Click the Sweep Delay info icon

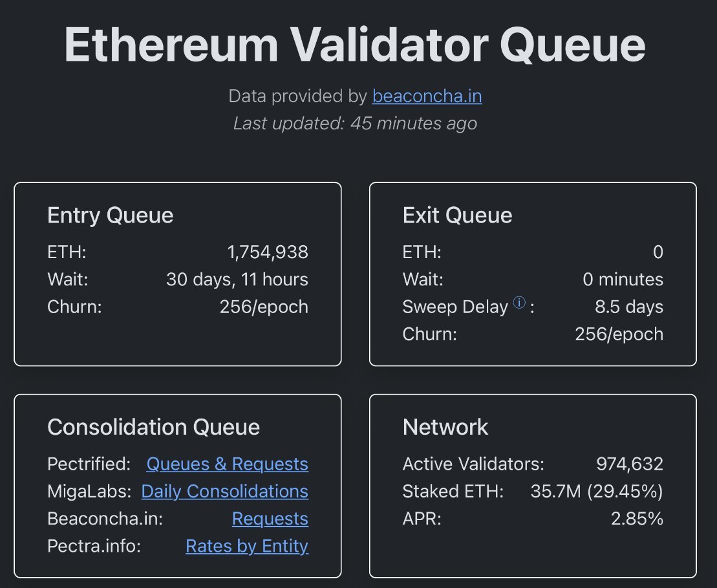tap(519, 303)
